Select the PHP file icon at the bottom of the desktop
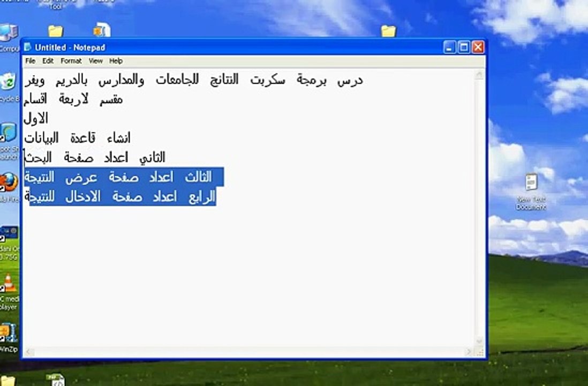Screen dimensions: 588x386 (56, 380)
